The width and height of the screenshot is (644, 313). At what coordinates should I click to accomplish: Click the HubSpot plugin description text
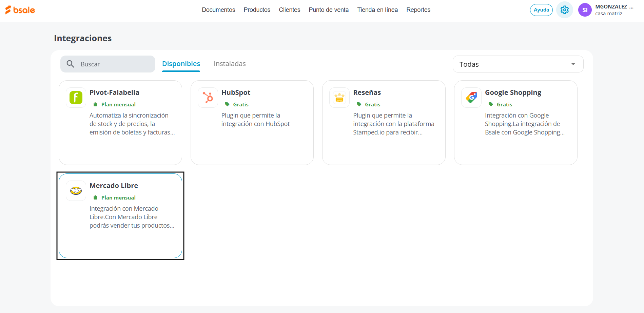255,120
